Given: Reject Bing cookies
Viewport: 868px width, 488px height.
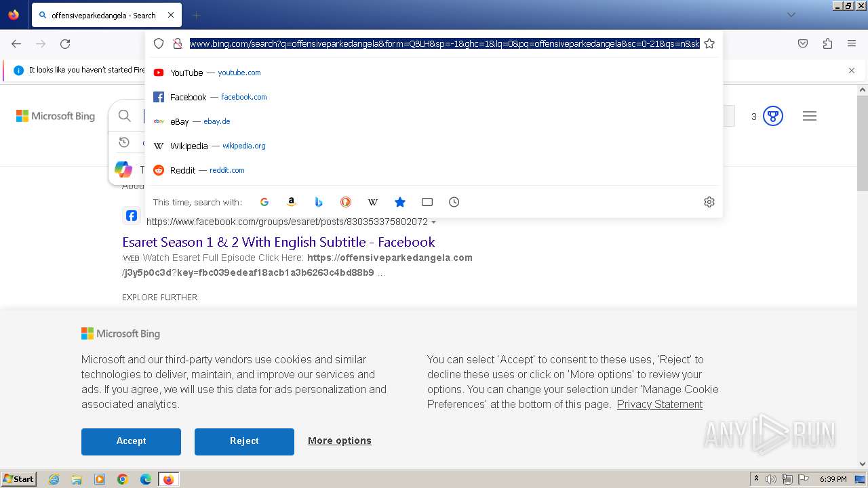Looking at the screenshot, I should (244, 441).
